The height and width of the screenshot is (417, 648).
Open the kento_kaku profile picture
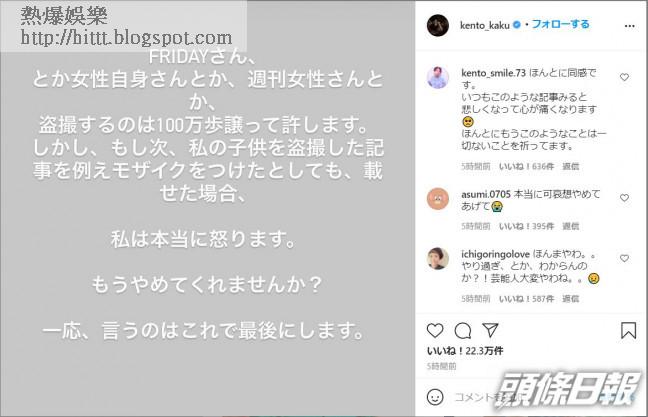pyautogui.click(x=438, y=25)
